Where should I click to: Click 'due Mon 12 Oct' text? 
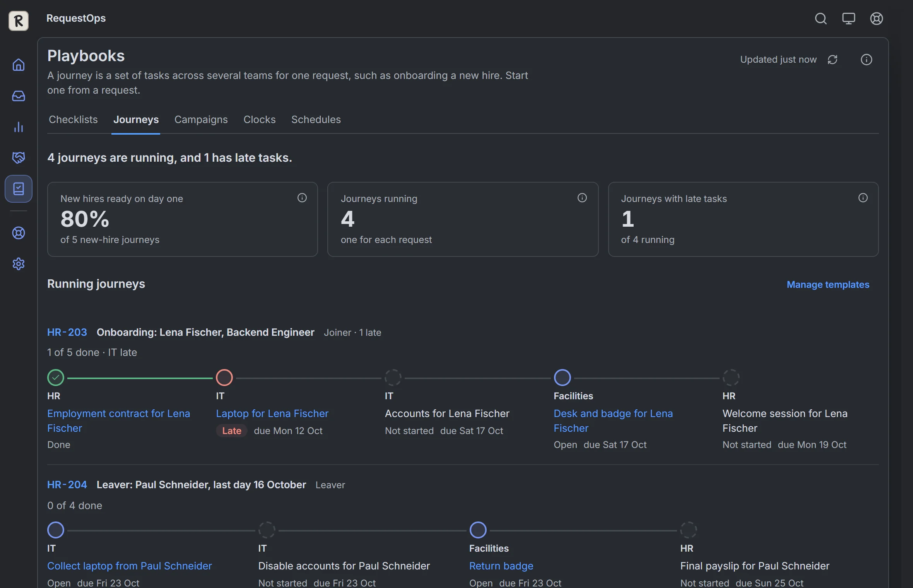pos(288,431)
